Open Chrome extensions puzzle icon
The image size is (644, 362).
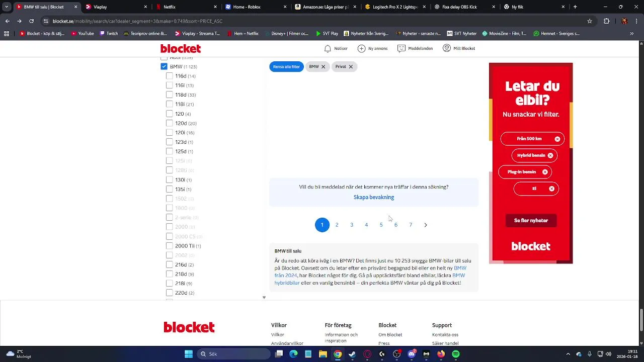[606, 21]
